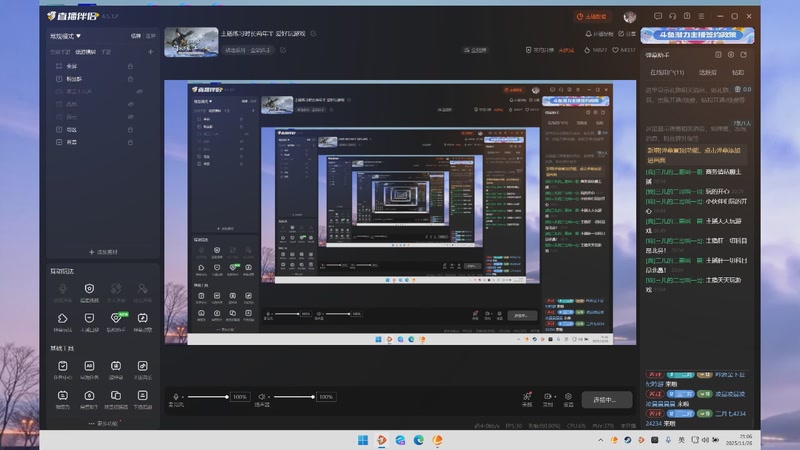Image resolution: width=800 pixels, height=450 pixels.
Task: Select the third scene tab beside the highlighted one
Action: point(106,52)
